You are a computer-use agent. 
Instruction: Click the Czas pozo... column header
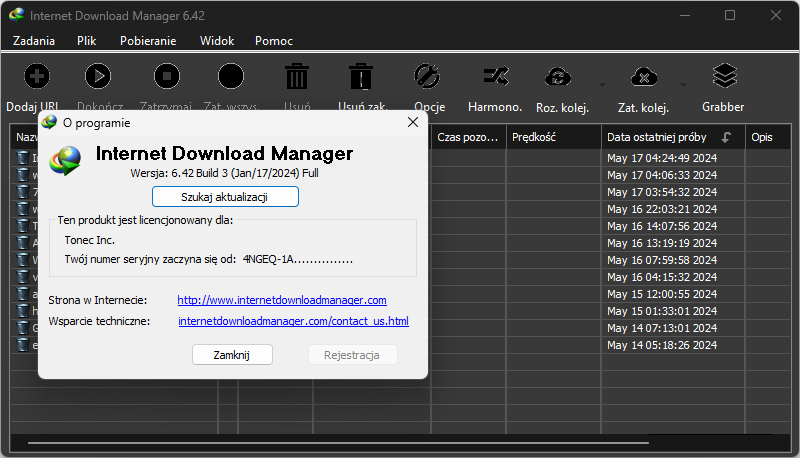[468, 137]
